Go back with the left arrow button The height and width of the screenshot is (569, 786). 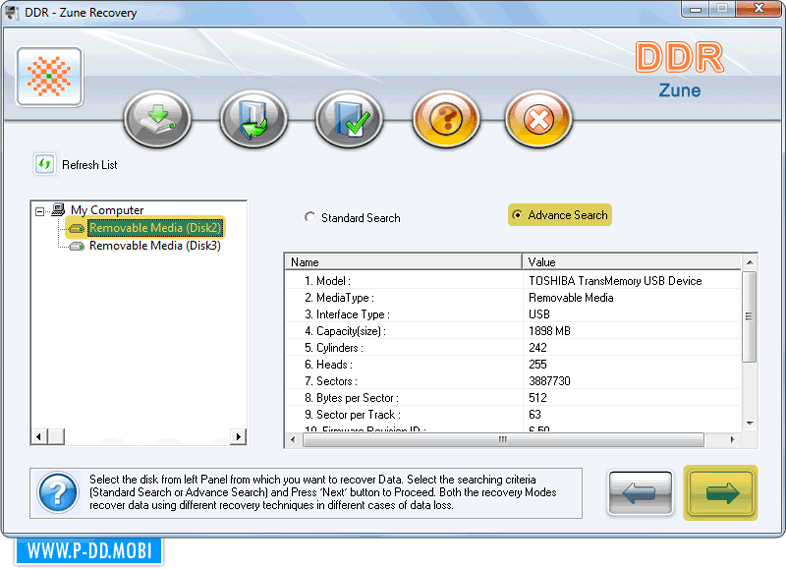click(x=640, y=493)
